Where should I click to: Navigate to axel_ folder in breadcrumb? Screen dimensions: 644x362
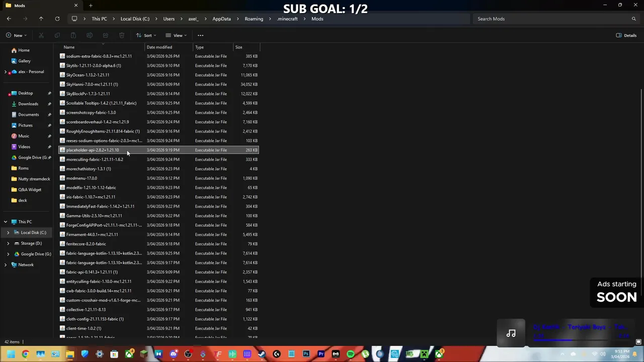193,19
